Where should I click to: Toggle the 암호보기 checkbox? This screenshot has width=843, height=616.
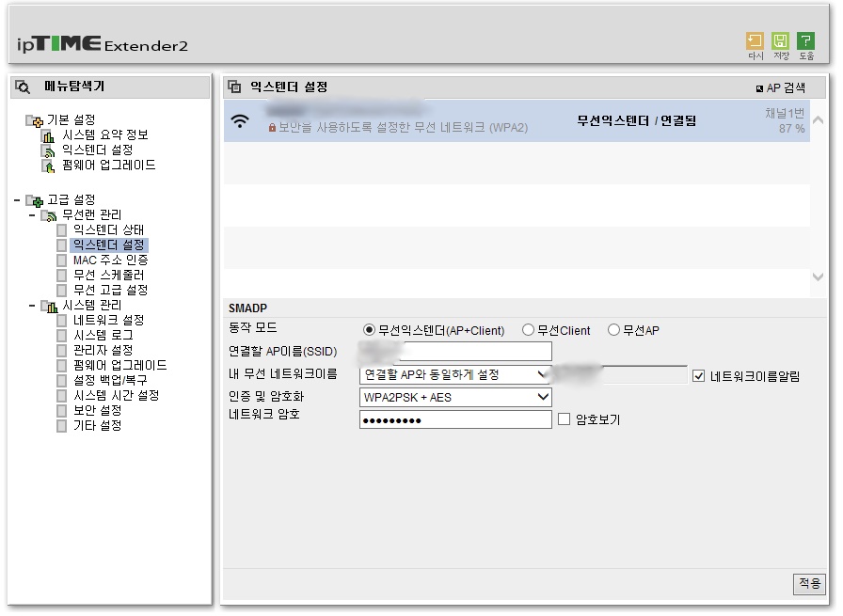(x=564, y=419)
